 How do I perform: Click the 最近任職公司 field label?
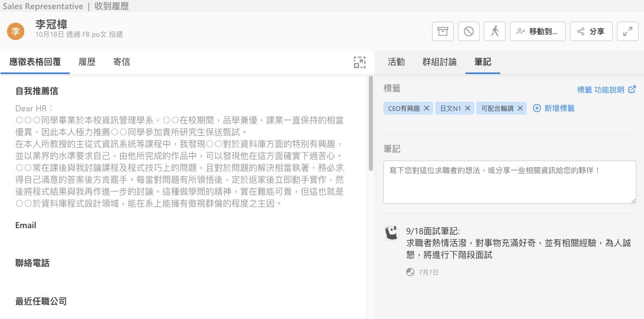pos(41,301)
